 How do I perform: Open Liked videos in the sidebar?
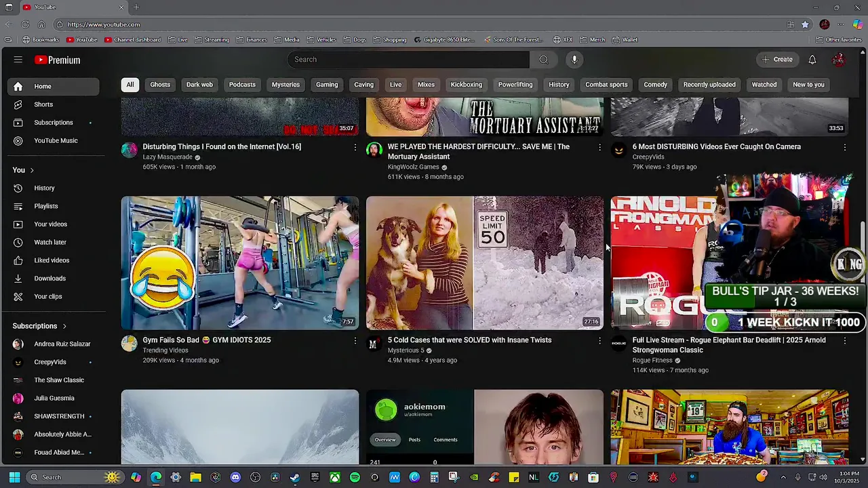[x=54, y=260]
